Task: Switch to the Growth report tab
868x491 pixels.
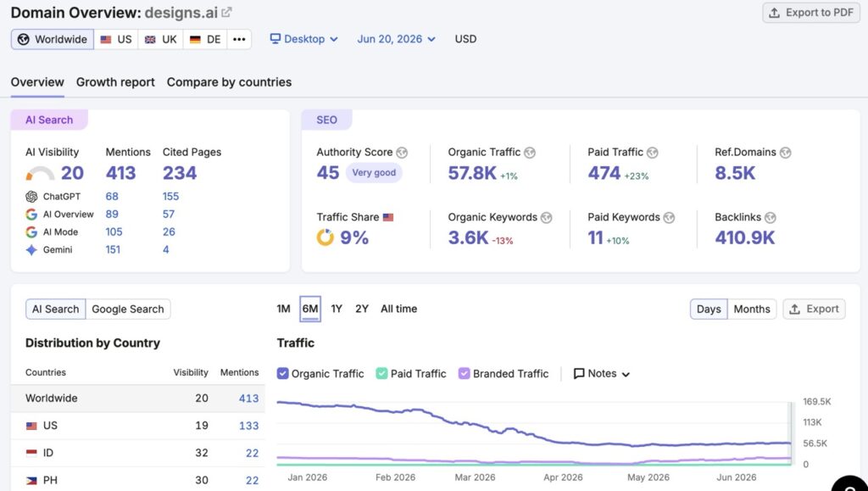Action: point(115,82)
